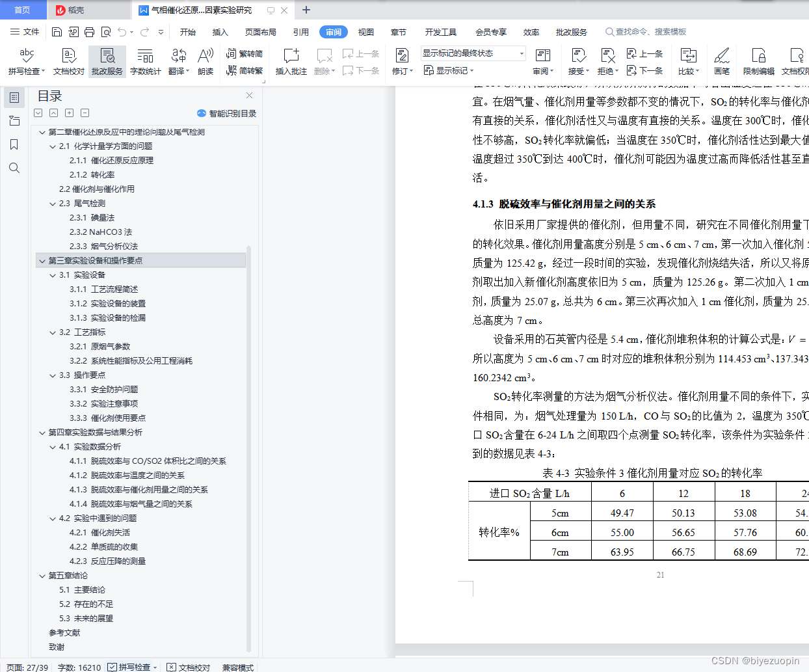
Task: Open the word count (字数统计) tool
Action: pos(146,62)
